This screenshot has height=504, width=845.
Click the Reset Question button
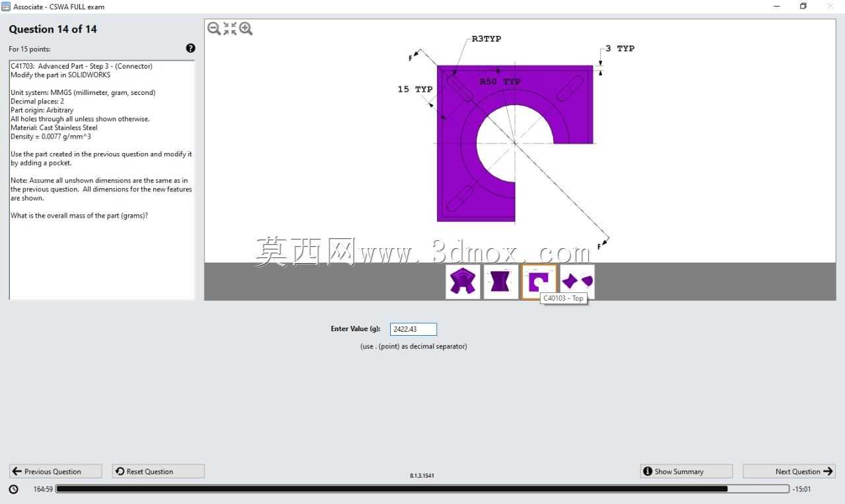pyautogui.click(x=158, y=471)
